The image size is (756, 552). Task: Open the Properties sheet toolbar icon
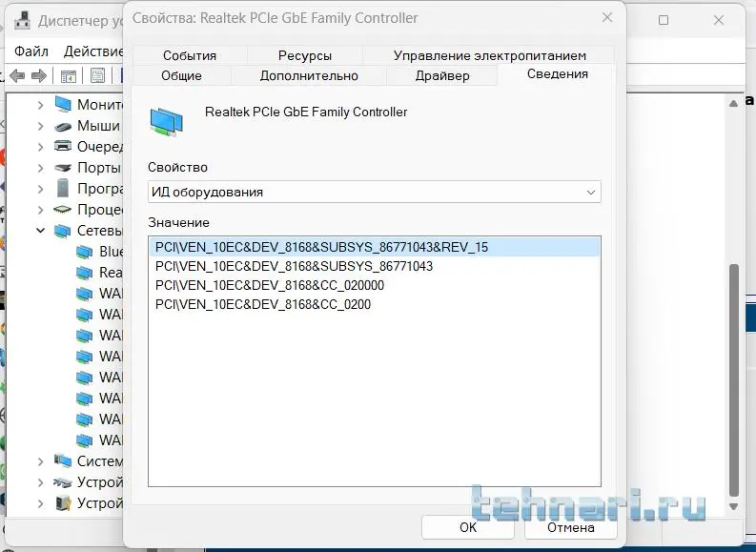[x=97, y=75]
